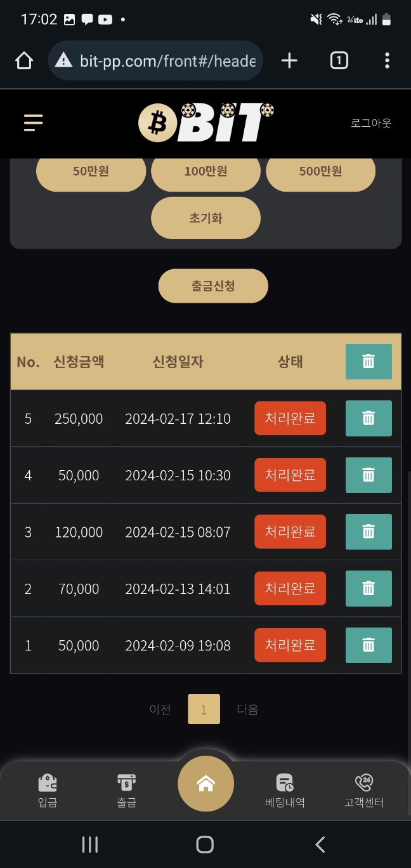
Task: Tap the browser home icon
Action: coord(24,60)
